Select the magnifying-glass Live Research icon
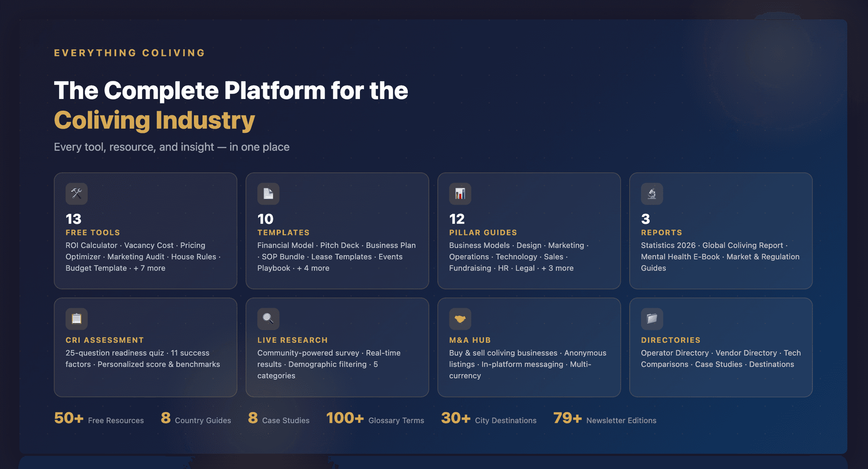This screenshot has height=469, width=868. pyautogui.click(x=268, y=319)
